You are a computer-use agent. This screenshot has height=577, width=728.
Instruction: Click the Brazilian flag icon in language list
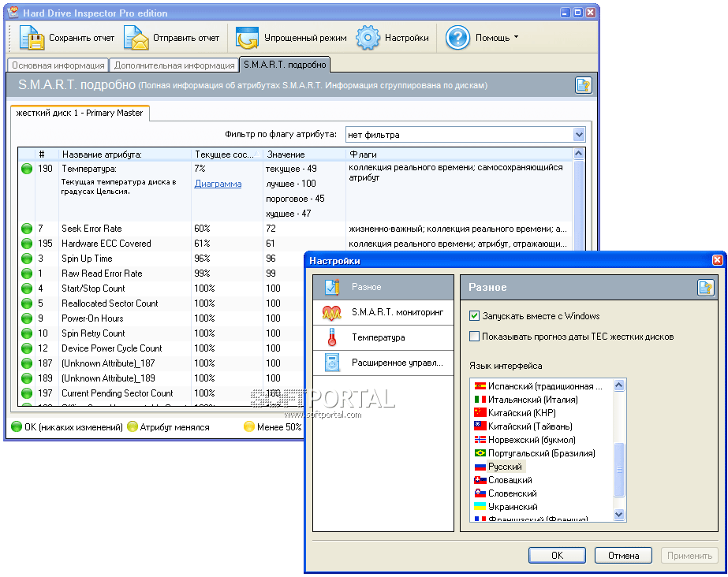(480, 452)
